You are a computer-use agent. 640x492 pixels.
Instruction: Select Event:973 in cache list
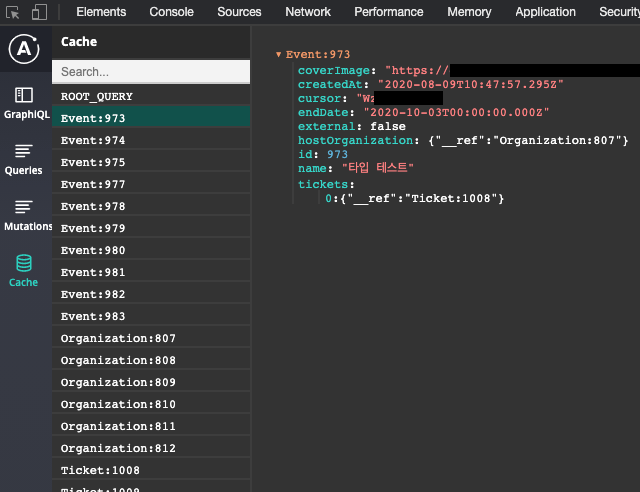(151, 118)
